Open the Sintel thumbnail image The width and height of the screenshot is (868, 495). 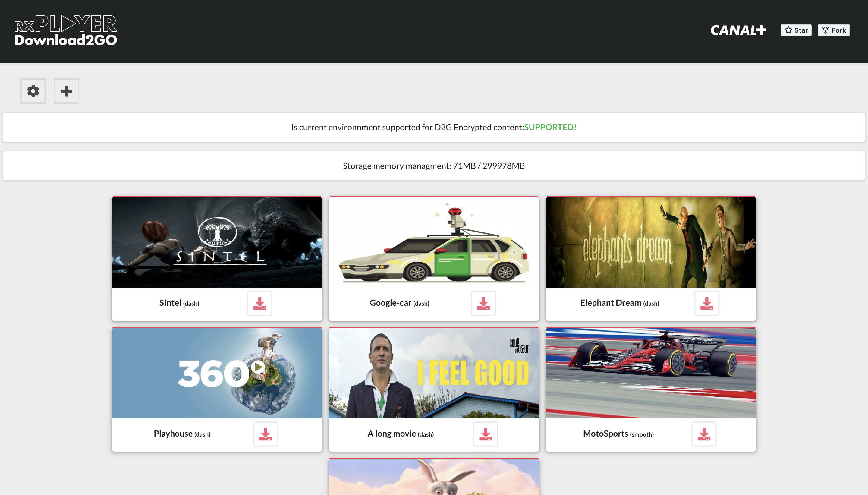pos(217,242)
